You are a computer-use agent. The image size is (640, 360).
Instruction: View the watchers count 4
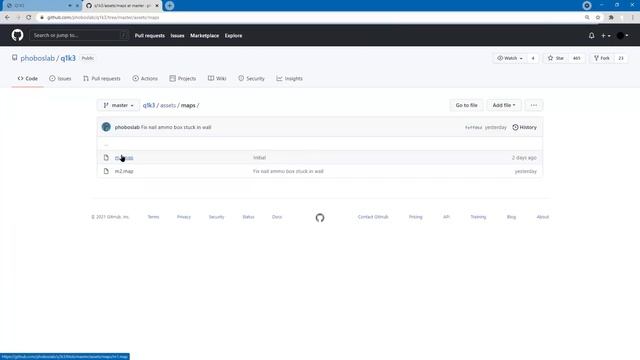coord(533,58)
